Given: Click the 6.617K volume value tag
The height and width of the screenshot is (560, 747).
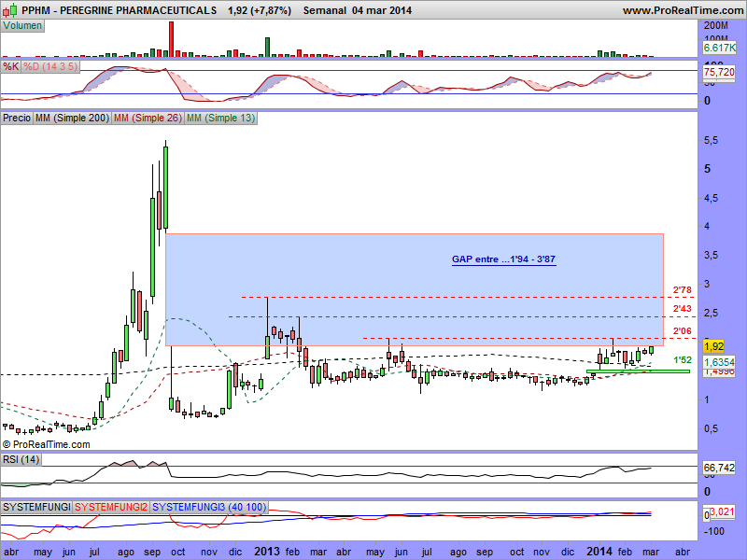Looking at the screenshot, I should (719, 48).
